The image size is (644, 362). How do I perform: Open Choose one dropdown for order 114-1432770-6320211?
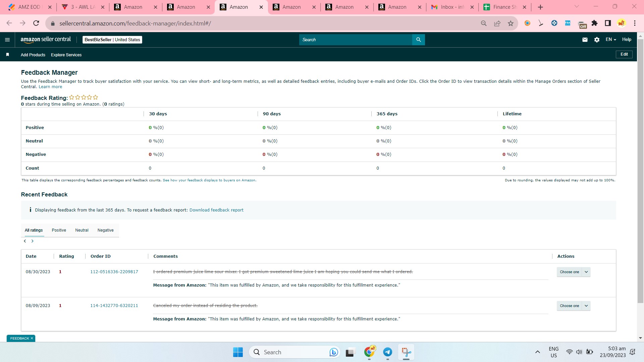pos(574,306)
